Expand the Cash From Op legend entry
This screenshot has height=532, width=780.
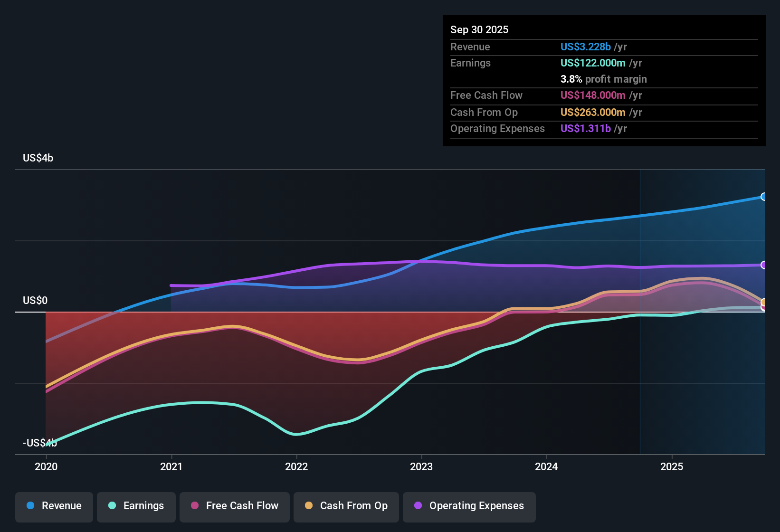click(x=346, y=506)
